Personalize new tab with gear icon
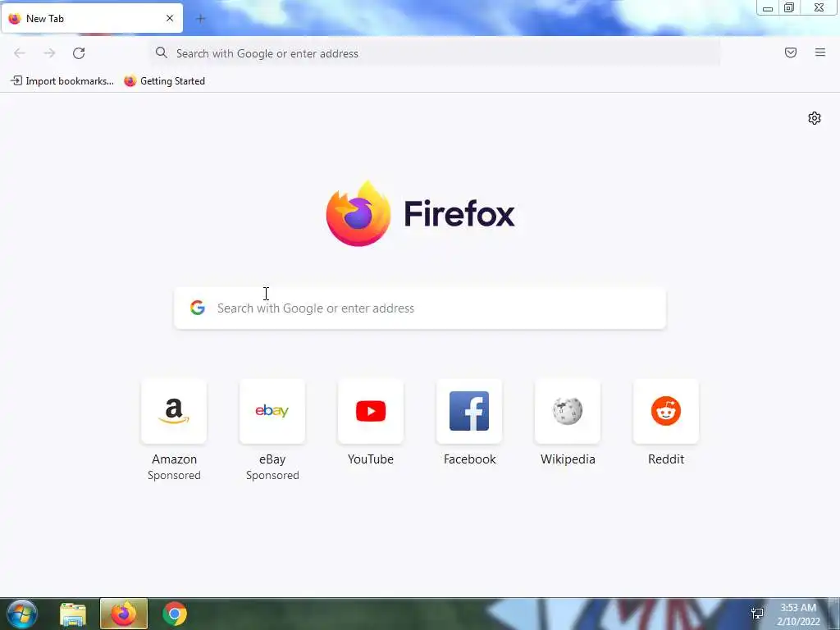This screenshot has width=840, height=630. 815,118
